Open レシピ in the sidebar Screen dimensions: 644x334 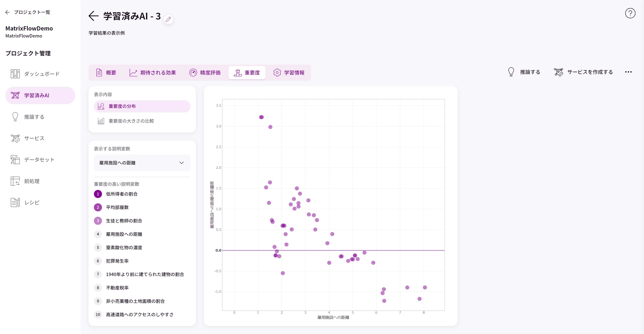click(x=32, y=203)
